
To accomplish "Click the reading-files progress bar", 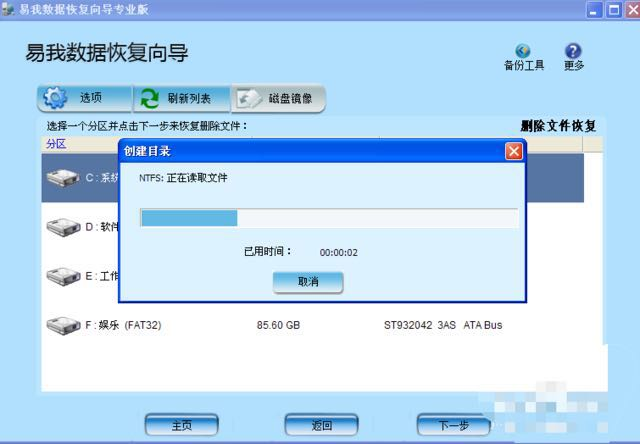I will pyautogui.click(x=329, y=218).
